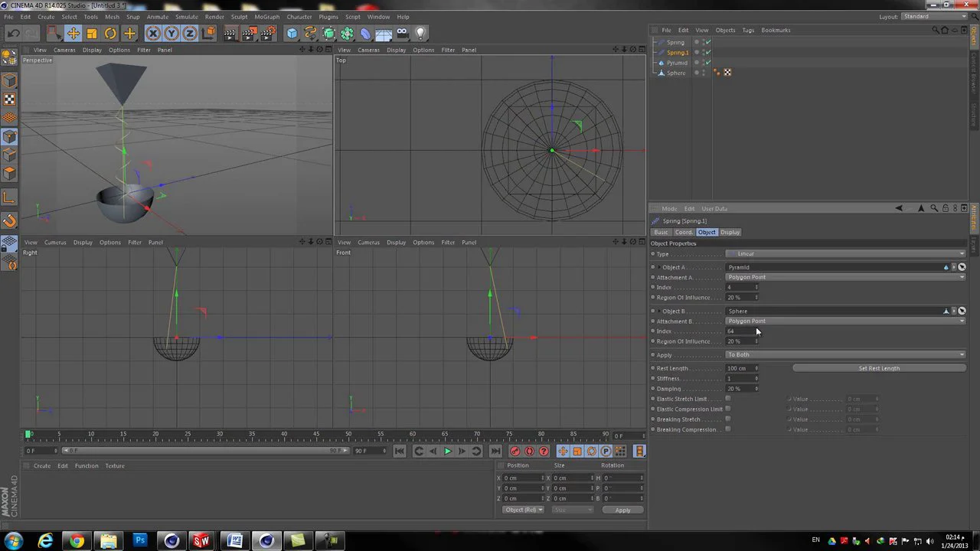Open the deformer (blue capsule) icon

pos(365,33)
